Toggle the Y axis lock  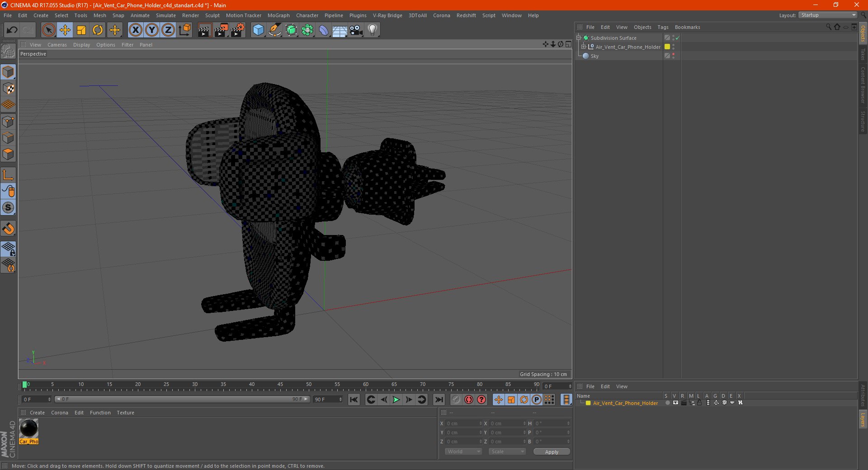[x=152, y=30]
